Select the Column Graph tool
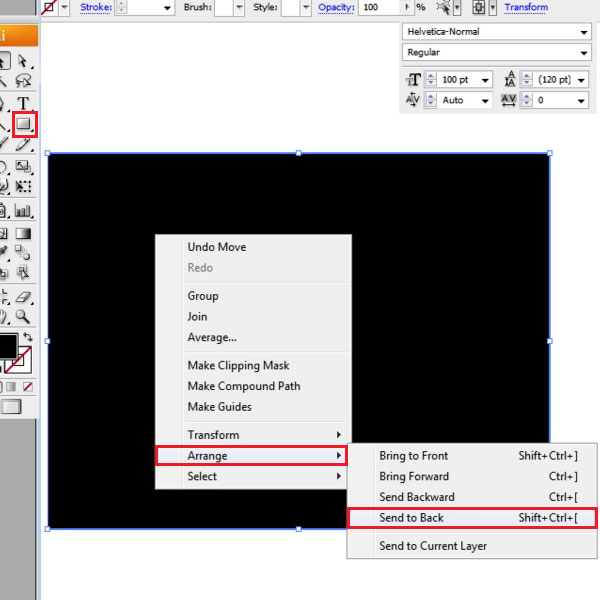 23,211
